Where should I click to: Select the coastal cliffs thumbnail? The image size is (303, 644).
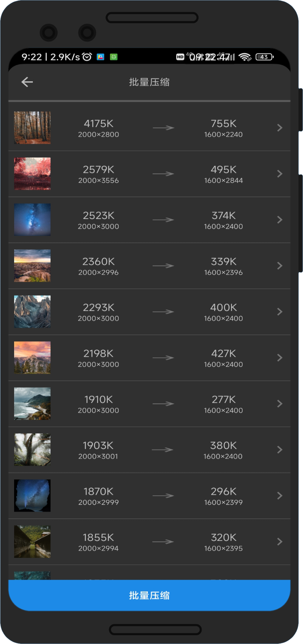point(32,404)
